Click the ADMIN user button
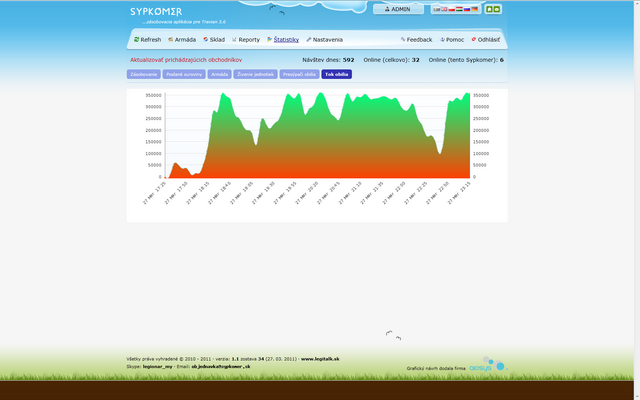 pos(398,9)
